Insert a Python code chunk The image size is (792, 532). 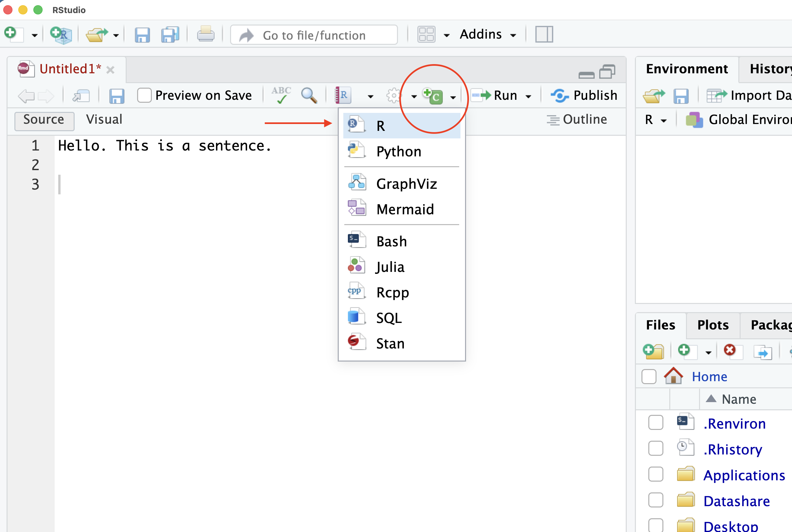[x=402, y=151]
